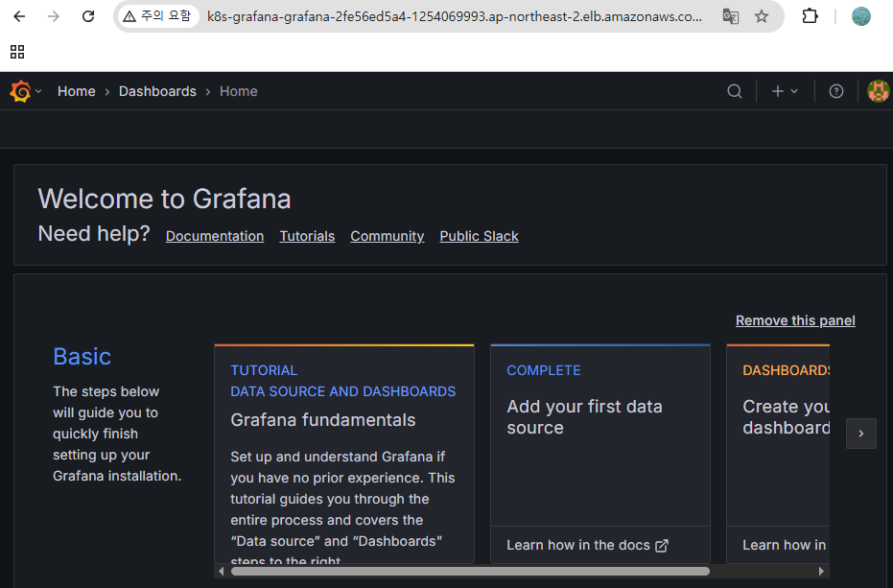Click the horizontal scrollbar right arrow
Viewport: 893px width, 588px height.
click(821, 571)
